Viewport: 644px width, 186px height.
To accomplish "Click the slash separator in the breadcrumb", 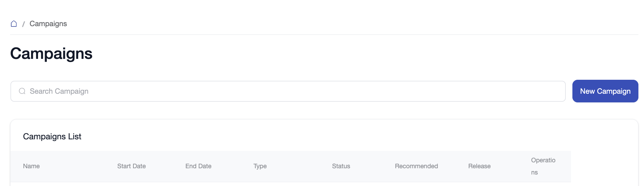I will [23, 24].
